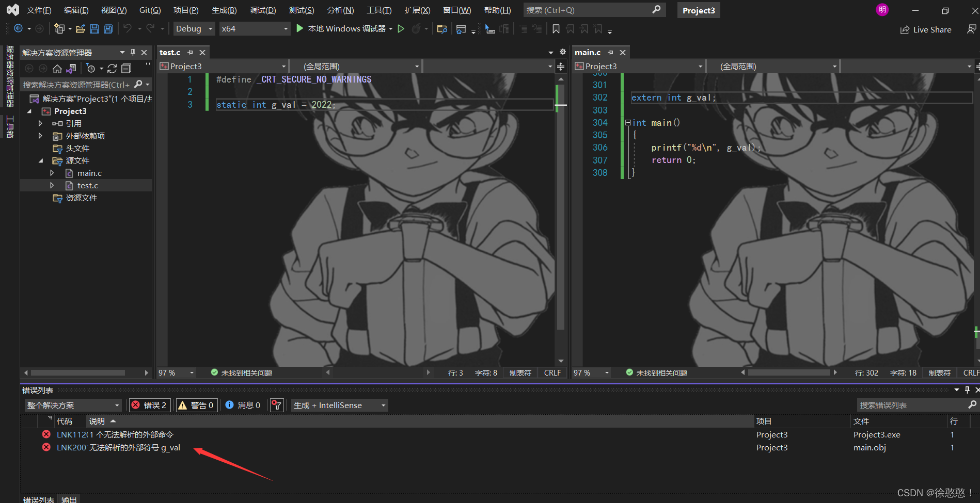Click the Solution Explorer Home icon
This screenshot has width=980, height=503.
(x=57, y=69)
